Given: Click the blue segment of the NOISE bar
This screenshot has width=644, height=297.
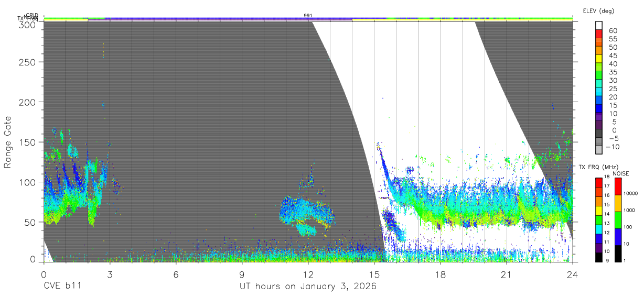Looking at the screenshot, I should (x=618, y=237).
